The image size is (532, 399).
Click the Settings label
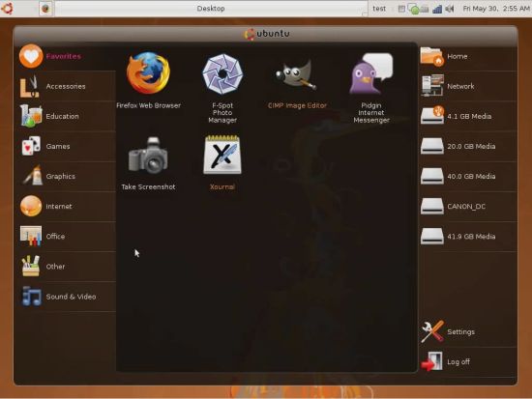[460, 332]
